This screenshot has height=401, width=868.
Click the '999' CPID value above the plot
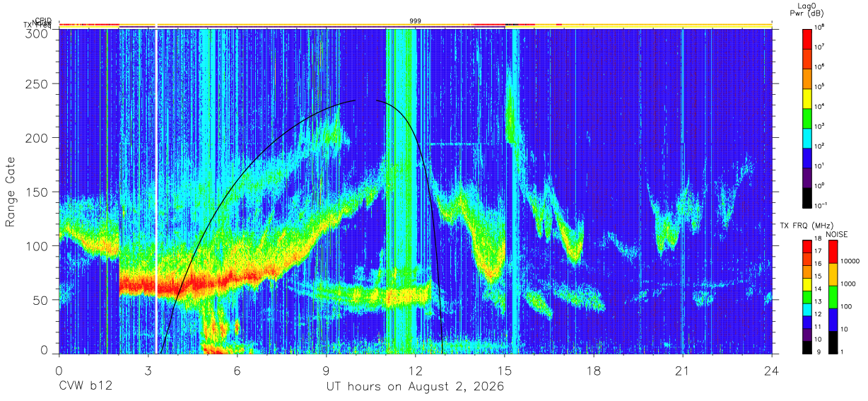[x=416, y=21]
